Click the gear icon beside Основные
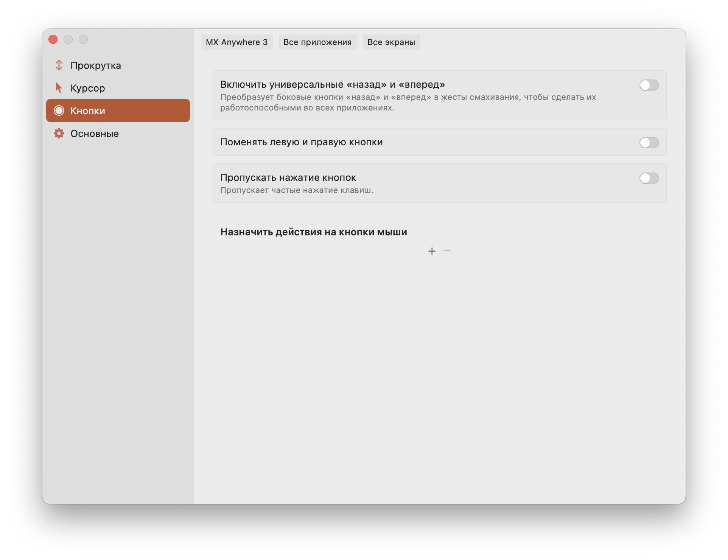 point(59,133)
